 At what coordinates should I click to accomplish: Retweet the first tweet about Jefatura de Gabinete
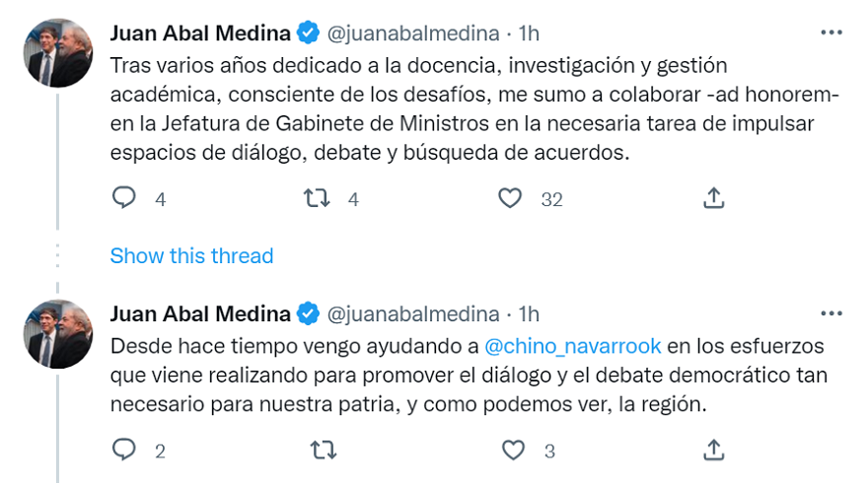tap(316, 199)
